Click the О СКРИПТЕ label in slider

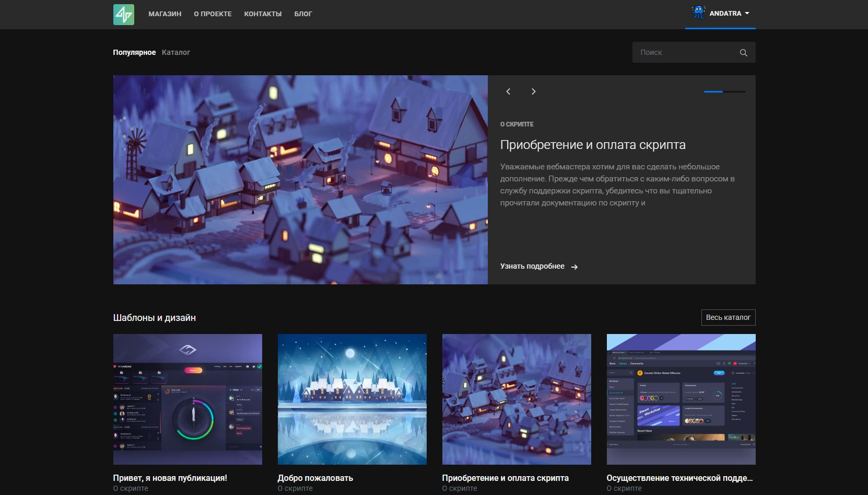[517, 124]
